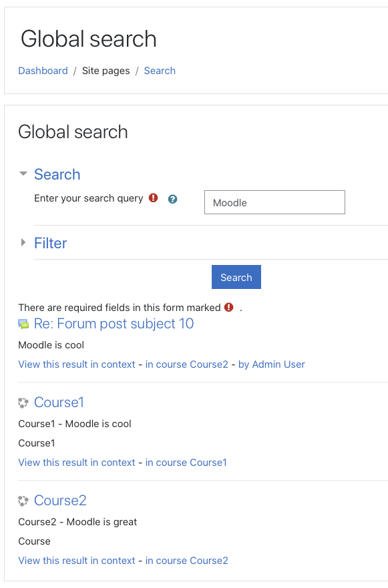Collapse the Search section arrow
The image size is (388, 588).
23,174
